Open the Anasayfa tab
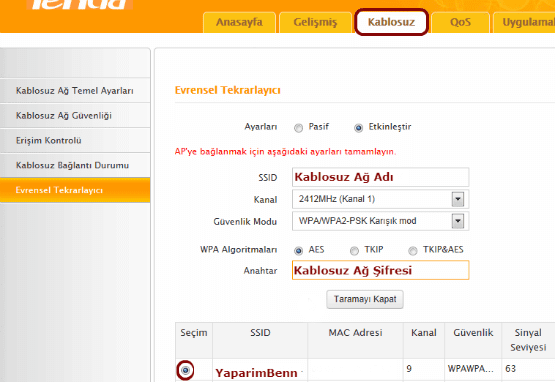Screen dimensions: 555x382 [239, 22]
